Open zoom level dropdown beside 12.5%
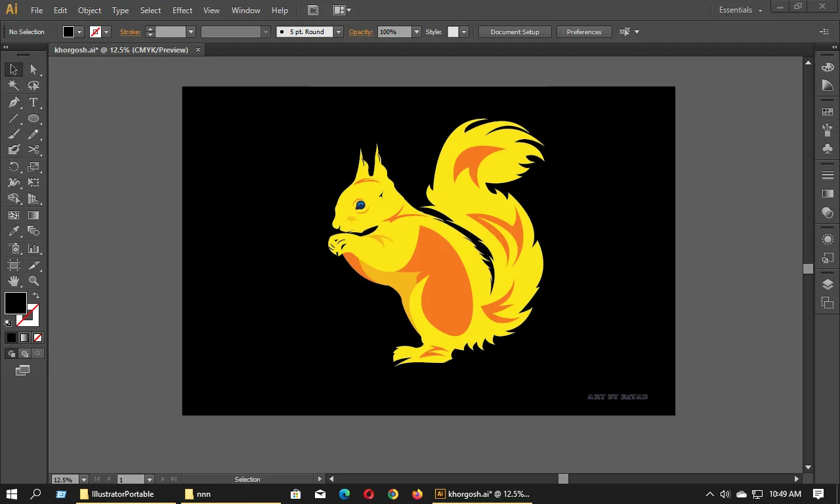This screenshot has height=504, width=840. (85, 480)
